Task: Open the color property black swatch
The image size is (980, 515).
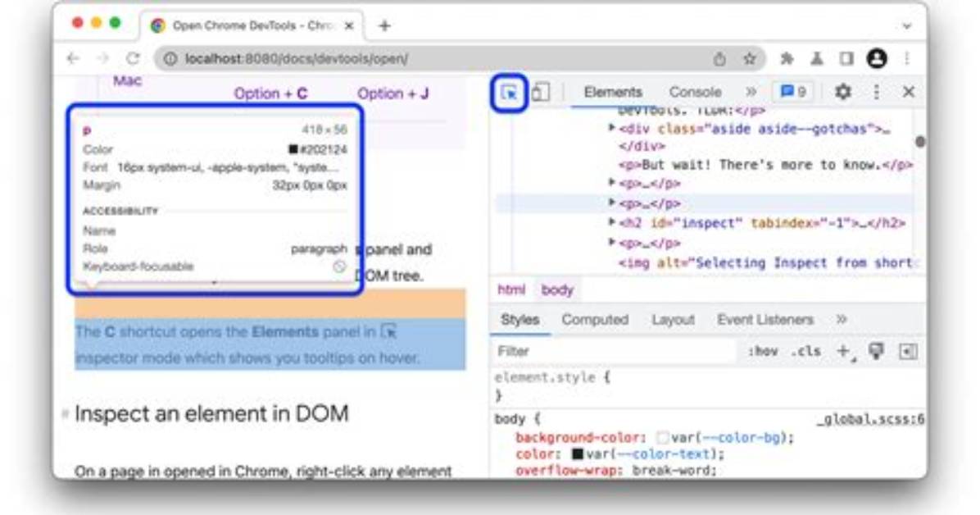Action: (x=578, y=454)
